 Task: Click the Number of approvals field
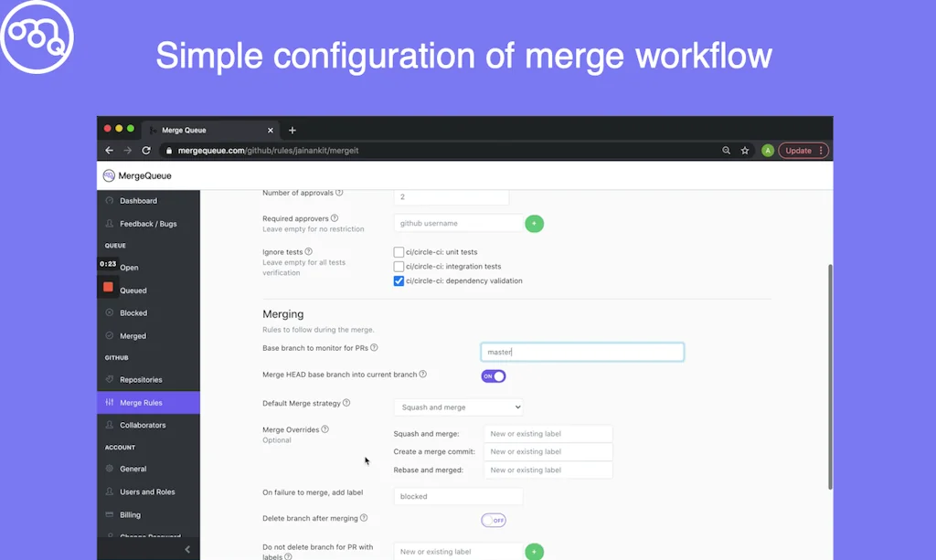[x=452, y=196]
